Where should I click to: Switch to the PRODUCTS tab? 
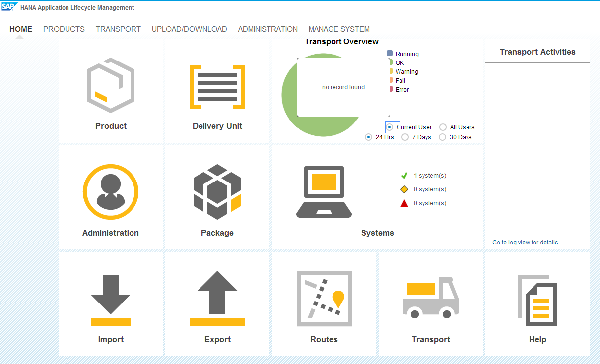click(64, 29)
